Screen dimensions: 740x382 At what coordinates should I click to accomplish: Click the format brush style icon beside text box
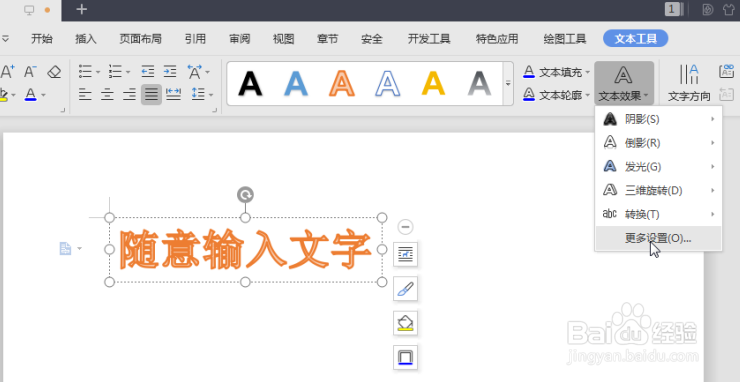coord(405,289)
